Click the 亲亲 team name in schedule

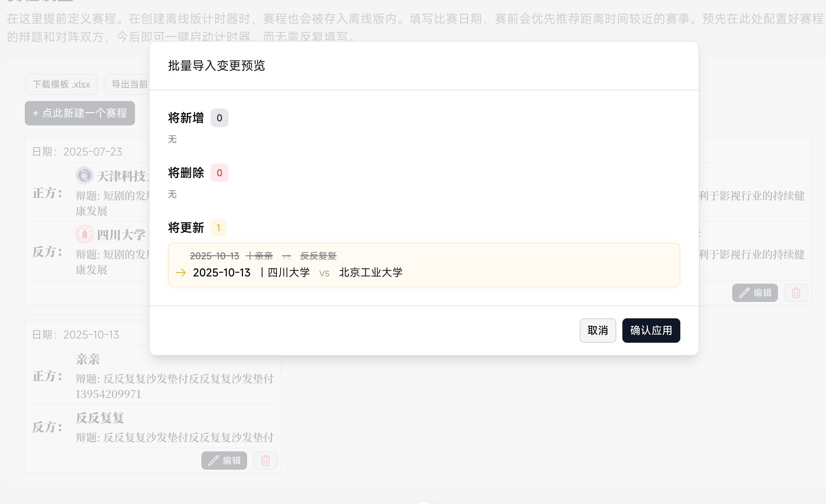coord(87,359)
